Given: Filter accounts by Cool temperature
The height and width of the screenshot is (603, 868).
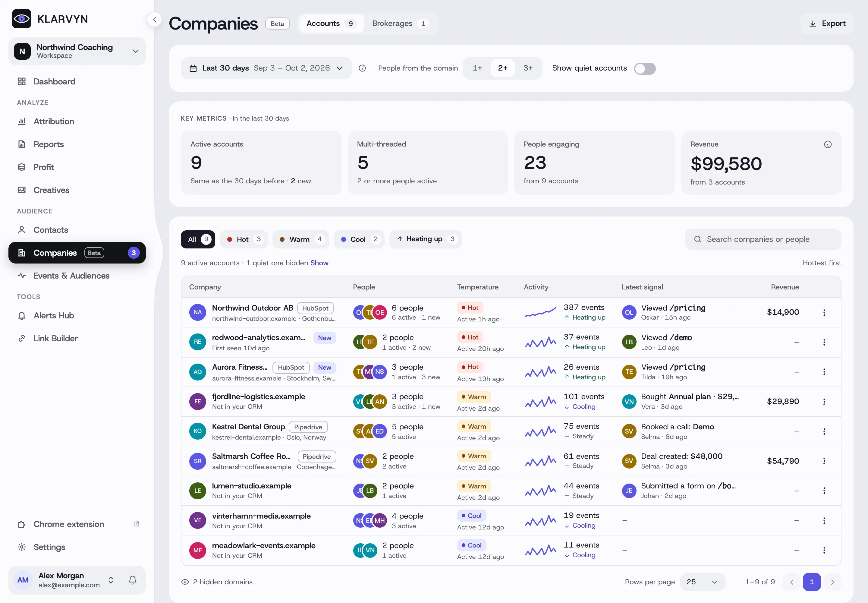Looking at the screenshot, I should (x=359, y=239).
